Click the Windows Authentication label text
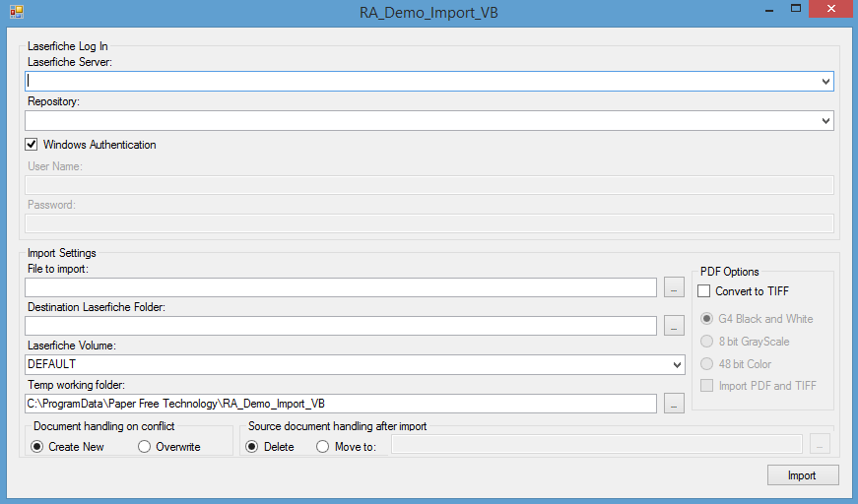 (99, 145)
